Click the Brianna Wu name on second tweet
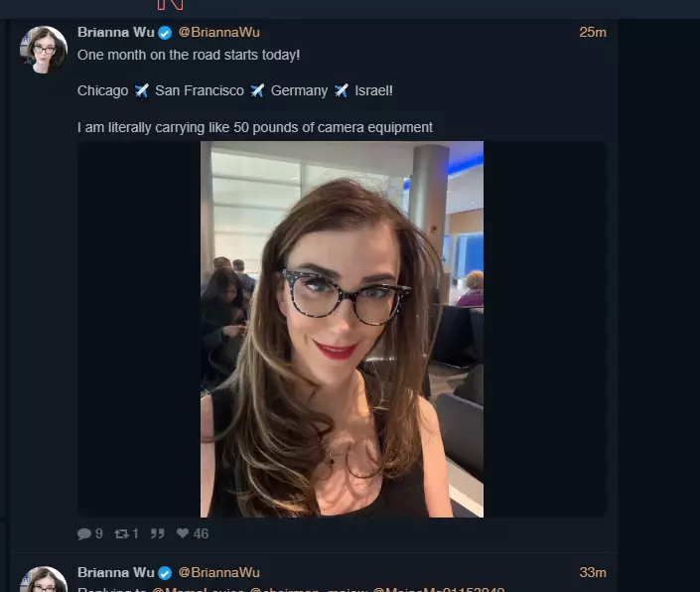This screenshot has width=700, height=592. point(115,572)
